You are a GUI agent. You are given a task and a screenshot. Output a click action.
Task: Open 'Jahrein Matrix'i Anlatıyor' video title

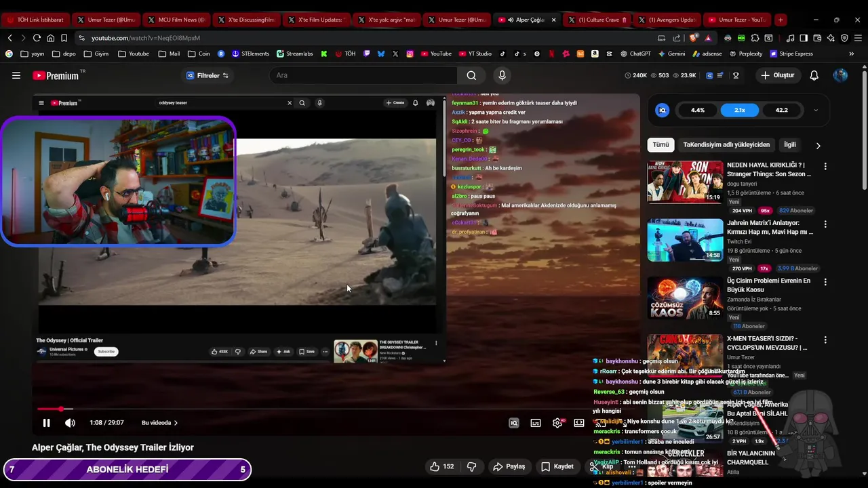click(x=770, y=227)
